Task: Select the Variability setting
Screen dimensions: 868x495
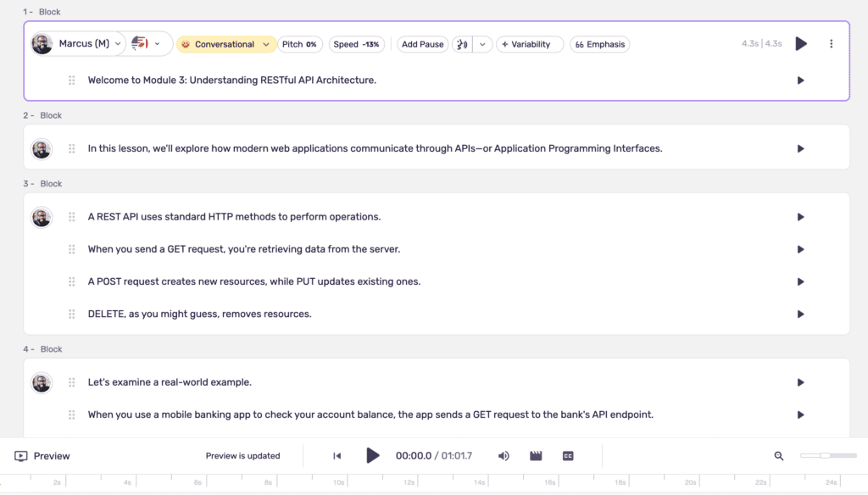Action: (530, 44)
